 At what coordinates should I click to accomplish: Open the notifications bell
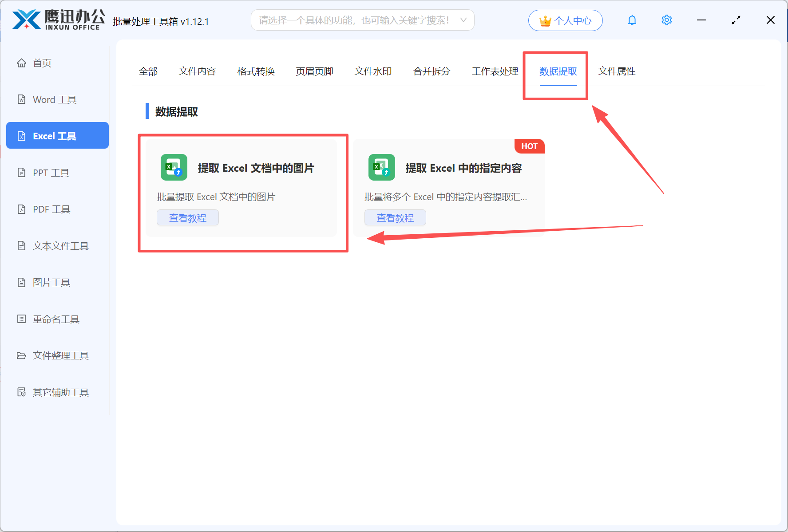point(632,20)
